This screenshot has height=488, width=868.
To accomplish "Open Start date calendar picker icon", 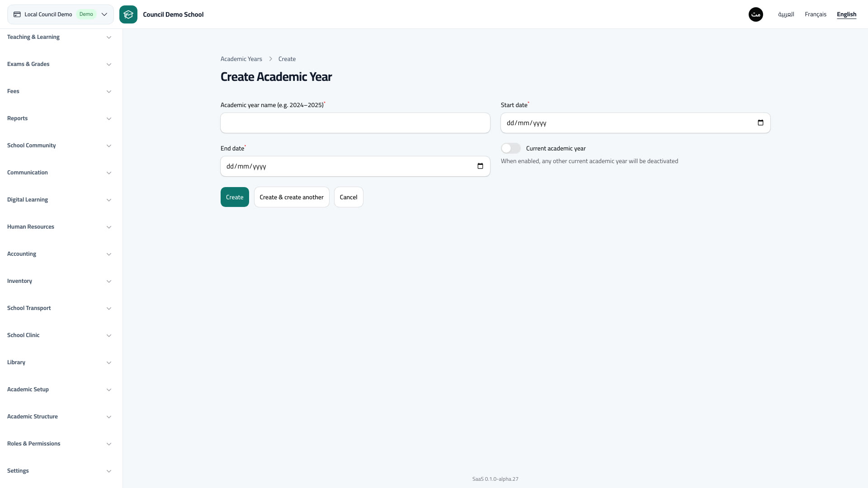I will 760,123.
